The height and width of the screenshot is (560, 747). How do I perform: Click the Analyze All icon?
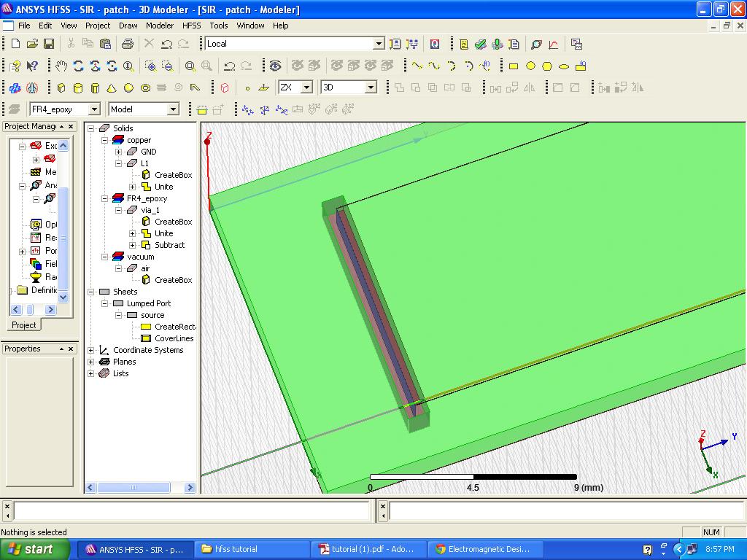(497, 44)
